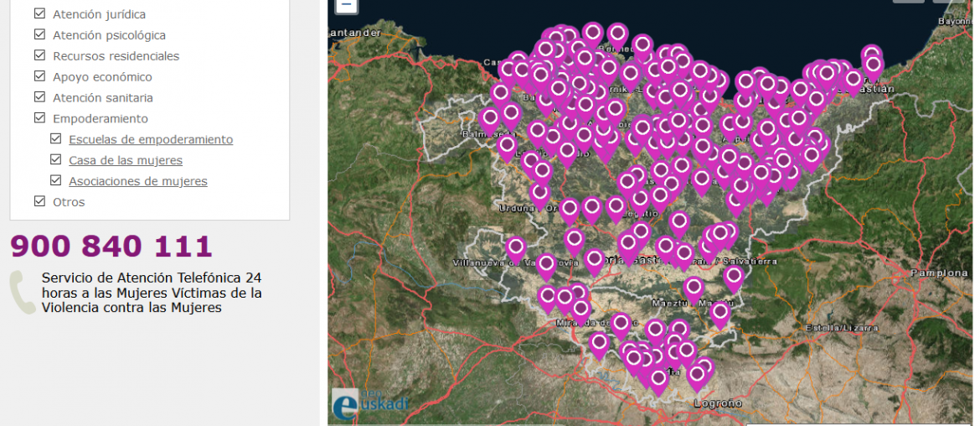Toggle the Atención sanitaria checkbox
Image resolution: width=980 pixels, height=426 pixels.
tap(40, 97)
